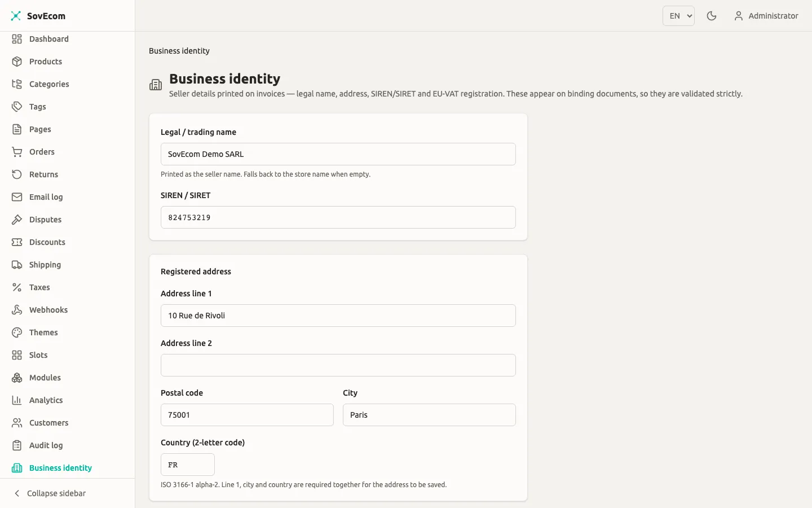The image size is (812, 508).
Task: Click the Pages document icon
Action: coord(17,129)
